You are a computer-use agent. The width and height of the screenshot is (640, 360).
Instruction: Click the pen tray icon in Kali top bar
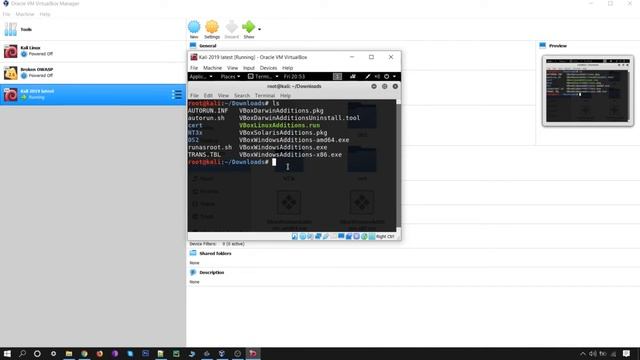(368, 76)
